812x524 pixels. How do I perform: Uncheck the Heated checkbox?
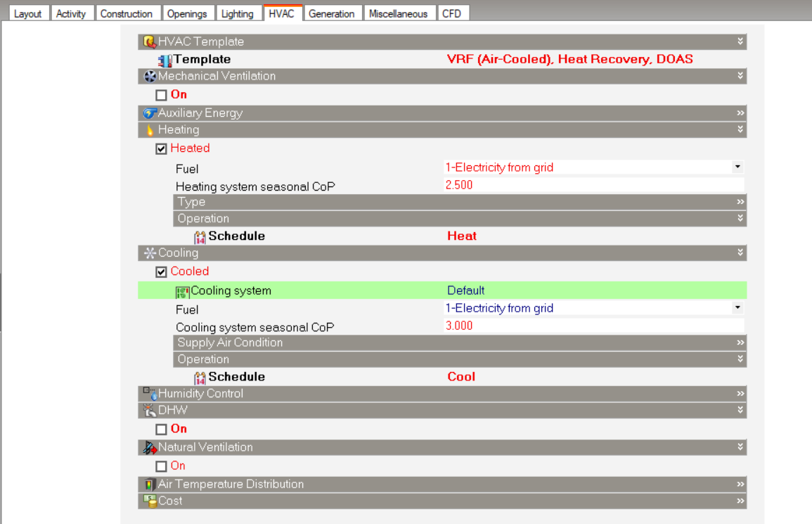161,148
